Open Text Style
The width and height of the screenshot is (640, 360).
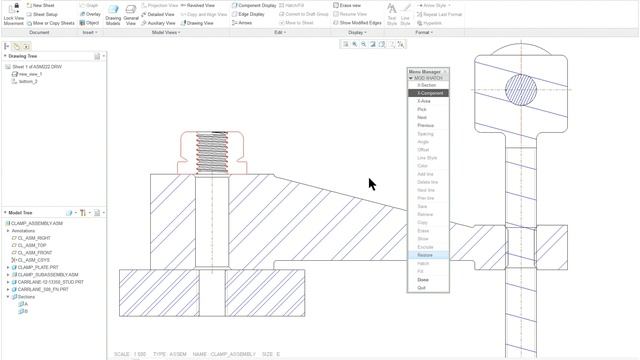click(x=391, y=15)
